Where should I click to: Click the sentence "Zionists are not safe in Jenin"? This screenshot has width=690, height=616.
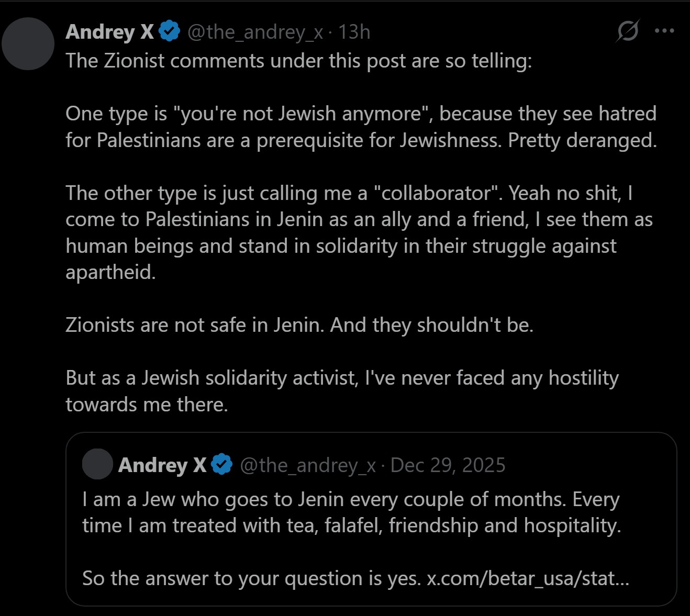pyautogui.click(x=299, y=325)
